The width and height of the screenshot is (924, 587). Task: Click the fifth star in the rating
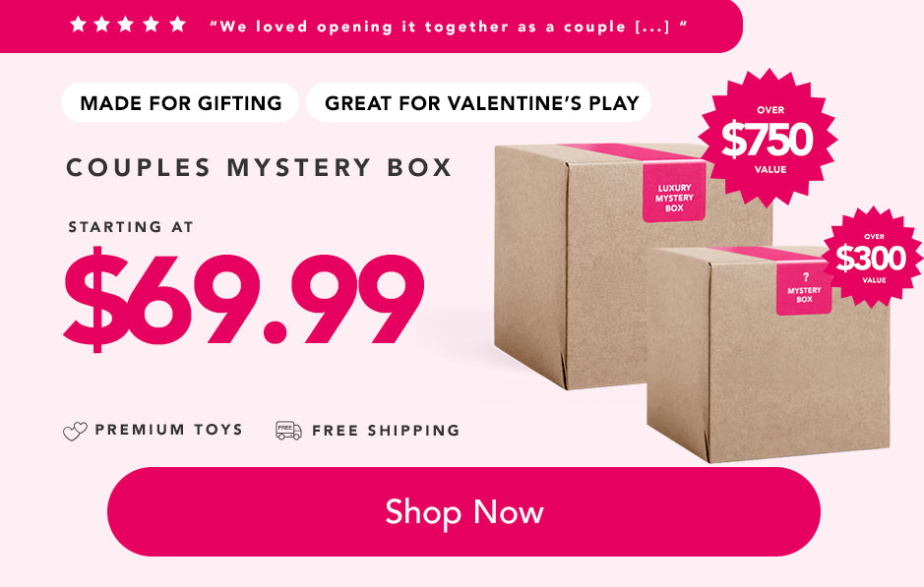(x=177, y=25)
